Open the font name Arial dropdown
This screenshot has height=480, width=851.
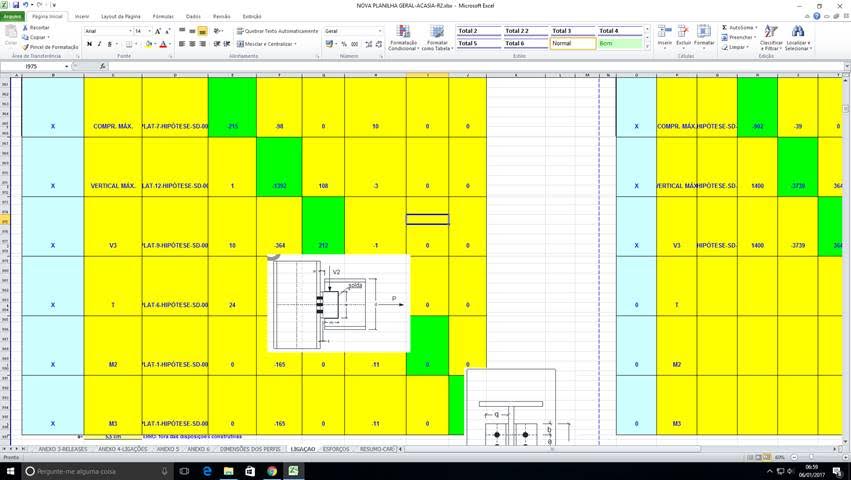[x=130, y=31]
